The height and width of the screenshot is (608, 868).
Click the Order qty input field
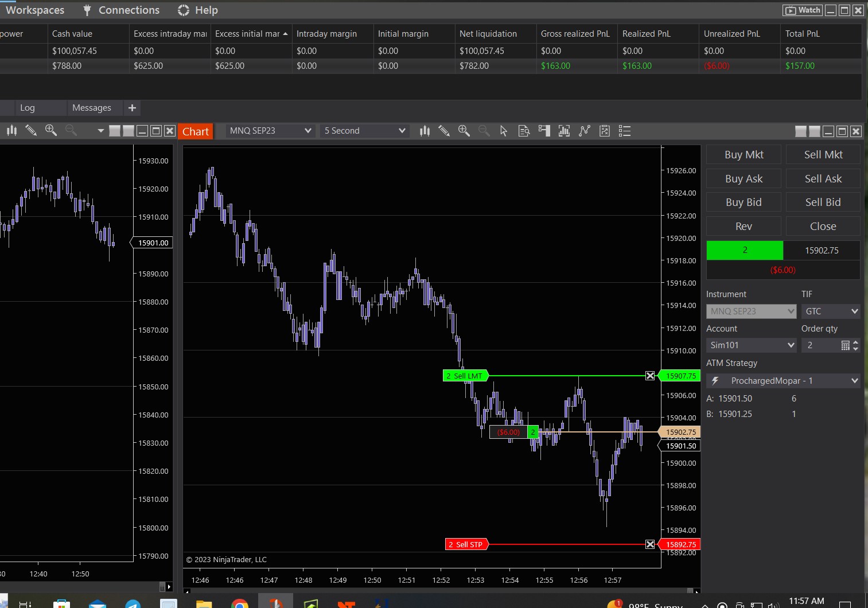tap(822, 345)
